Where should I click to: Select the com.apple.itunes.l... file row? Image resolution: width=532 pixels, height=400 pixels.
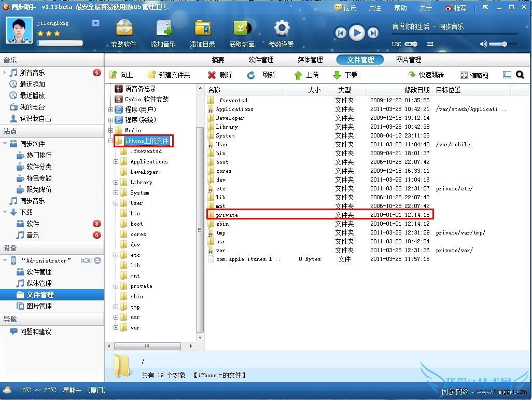319,259
